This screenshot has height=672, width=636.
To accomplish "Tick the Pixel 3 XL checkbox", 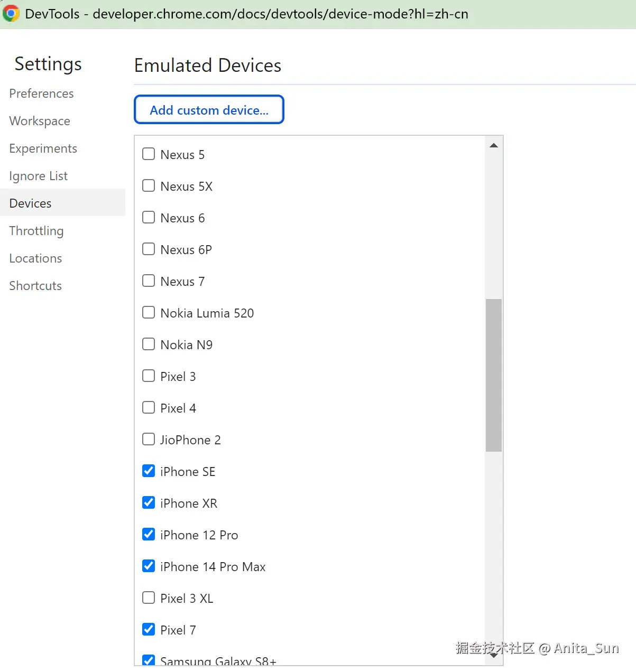I will click(149, 598).
